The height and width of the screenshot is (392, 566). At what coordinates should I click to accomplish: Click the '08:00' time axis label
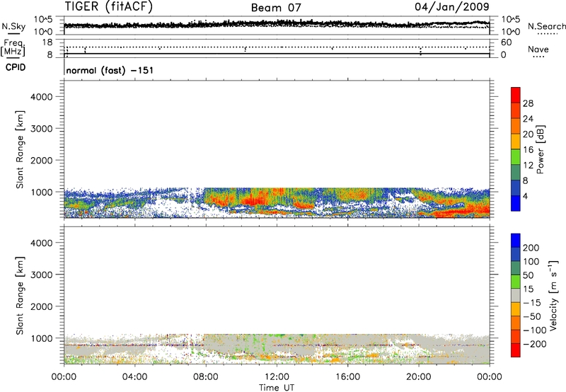206,377
